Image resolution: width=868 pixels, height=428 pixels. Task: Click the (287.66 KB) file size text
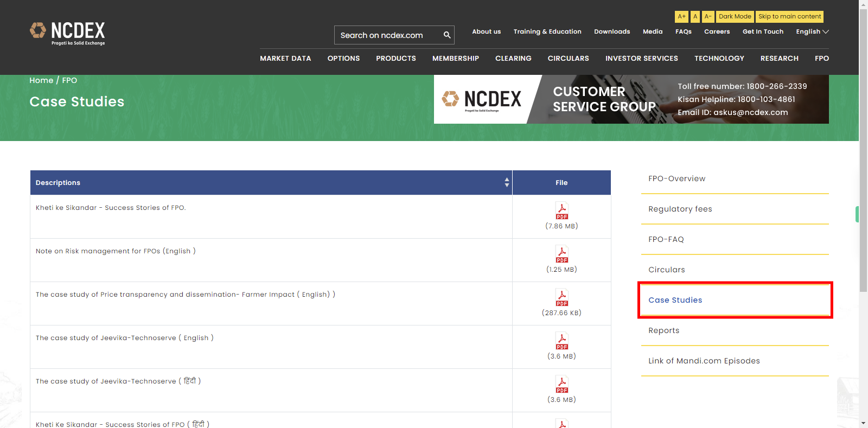coord(561,313)
